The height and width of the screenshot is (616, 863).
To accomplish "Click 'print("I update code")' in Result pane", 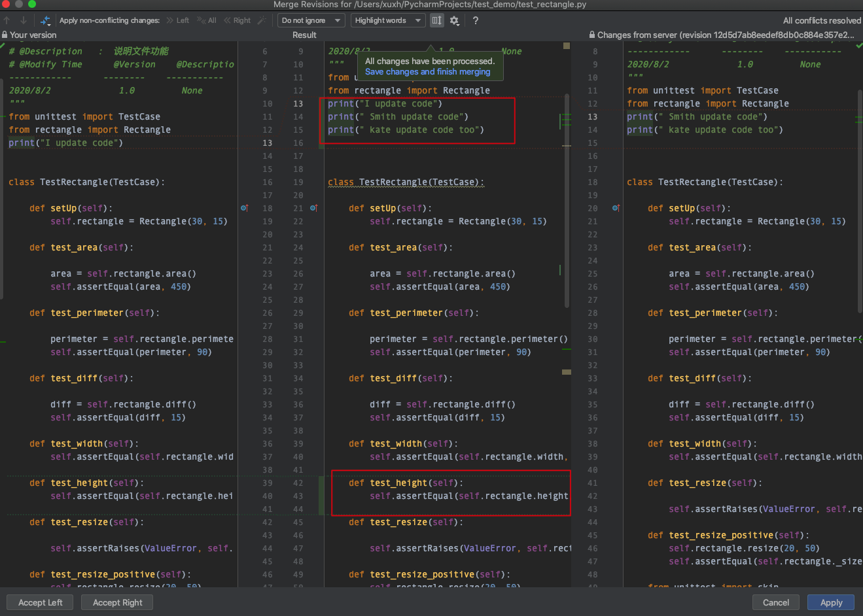I will pos(385,103).
